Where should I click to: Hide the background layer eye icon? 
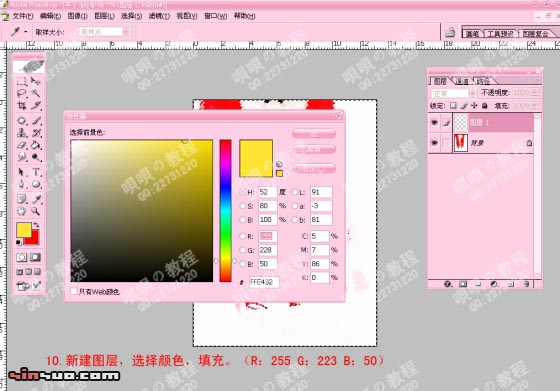coord(434,143)
